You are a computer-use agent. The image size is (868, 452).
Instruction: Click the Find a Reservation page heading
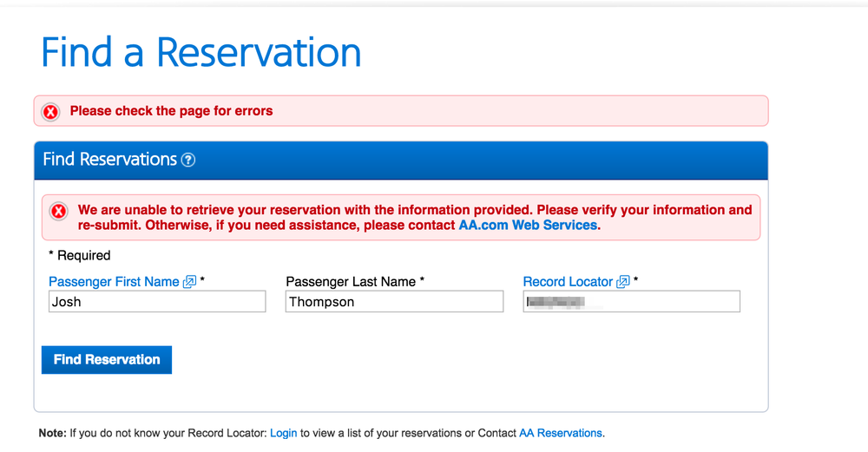point(201,52)
